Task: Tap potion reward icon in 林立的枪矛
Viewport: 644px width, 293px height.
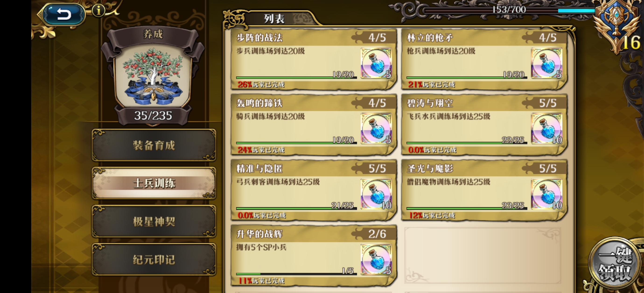Action: click(x=546, y=63)
